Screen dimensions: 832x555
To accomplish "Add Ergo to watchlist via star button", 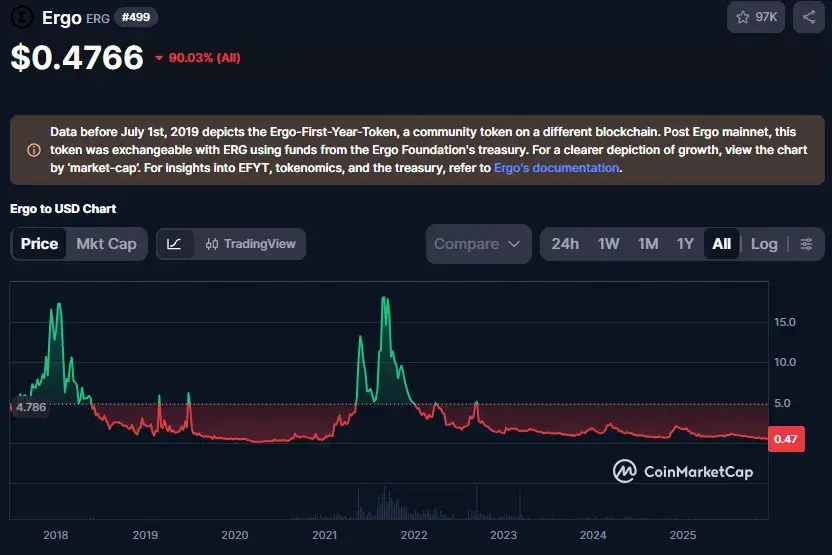I will (756, 17).
